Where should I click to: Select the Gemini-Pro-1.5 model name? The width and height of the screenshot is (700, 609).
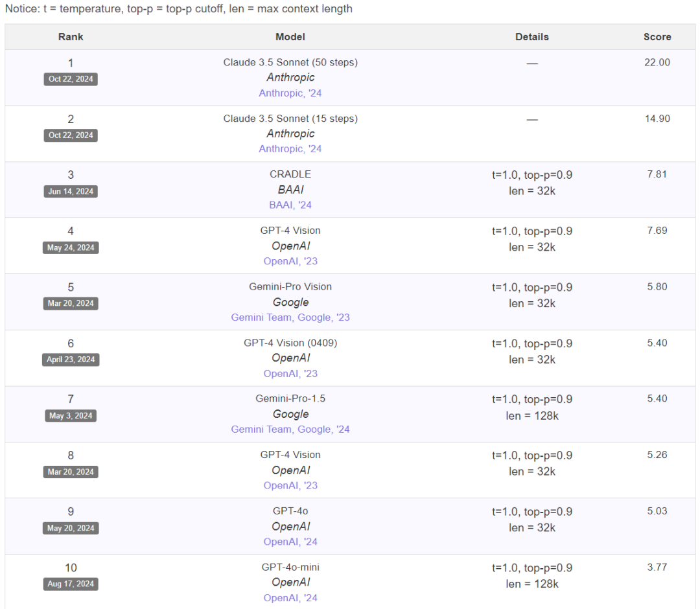[x=290, y=398]
